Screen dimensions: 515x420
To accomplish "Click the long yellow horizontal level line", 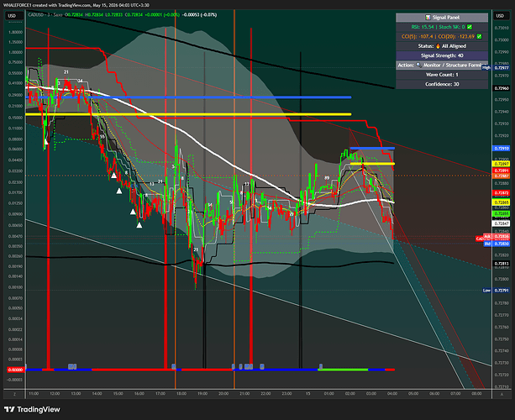I will point(188,114).
